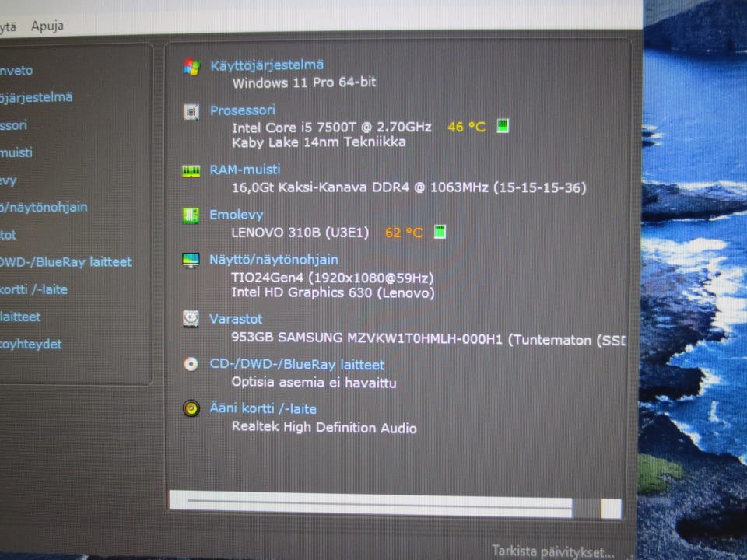
Task: Open the Emolevy heading link
Action: pyautogui.click(x=237, y=215)
